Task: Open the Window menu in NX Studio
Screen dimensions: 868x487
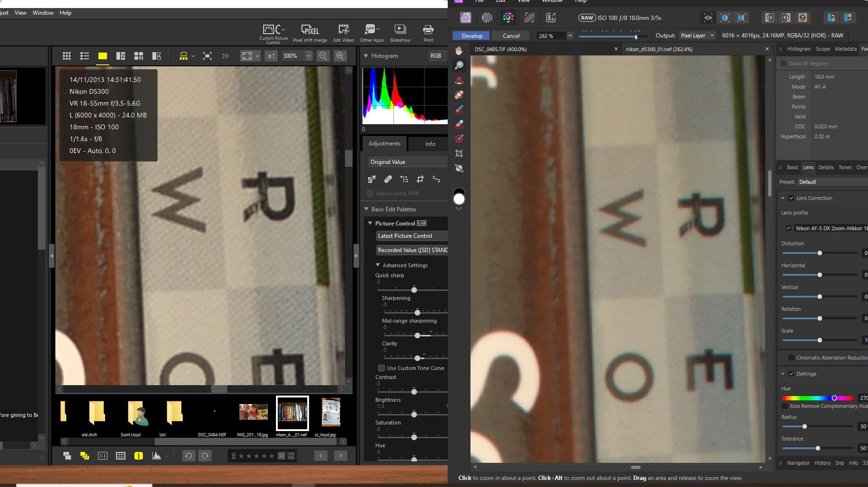Action: (x=43, y=13)
